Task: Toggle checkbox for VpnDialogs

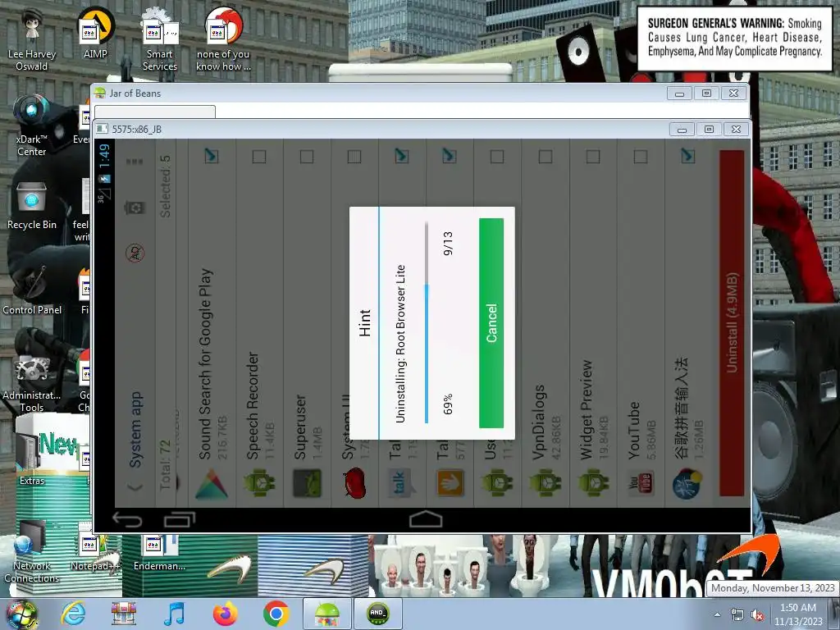Action: click(546, 157)
